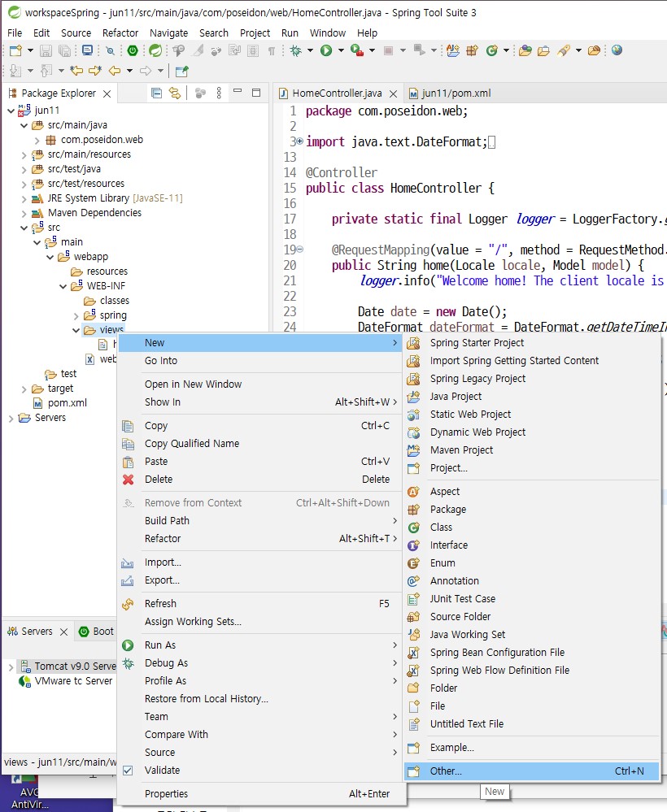
Task: Click the New Java Package toolbar icon
Action: click(472, 50)
